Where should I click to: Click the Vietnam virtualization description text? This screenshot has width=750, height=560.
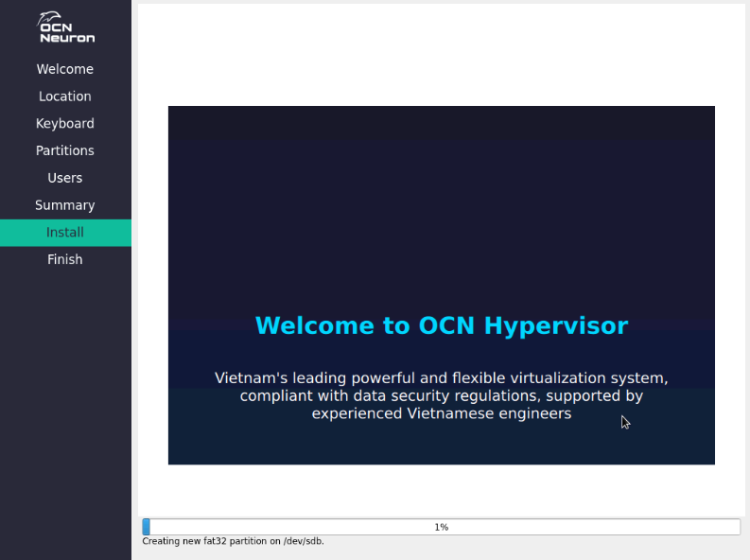pyautogui.click(x=441, y=395)
